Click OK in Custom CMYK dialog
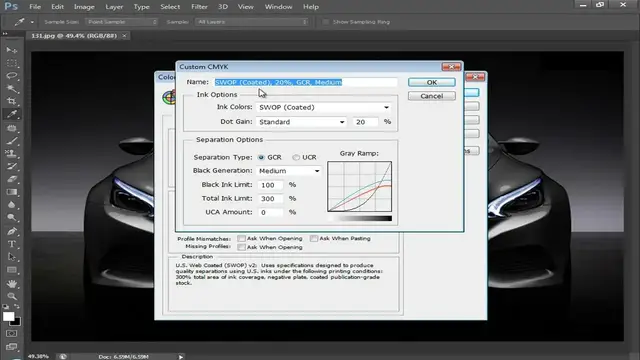Screen dimensions: 640x360 [x=432, y=82]
